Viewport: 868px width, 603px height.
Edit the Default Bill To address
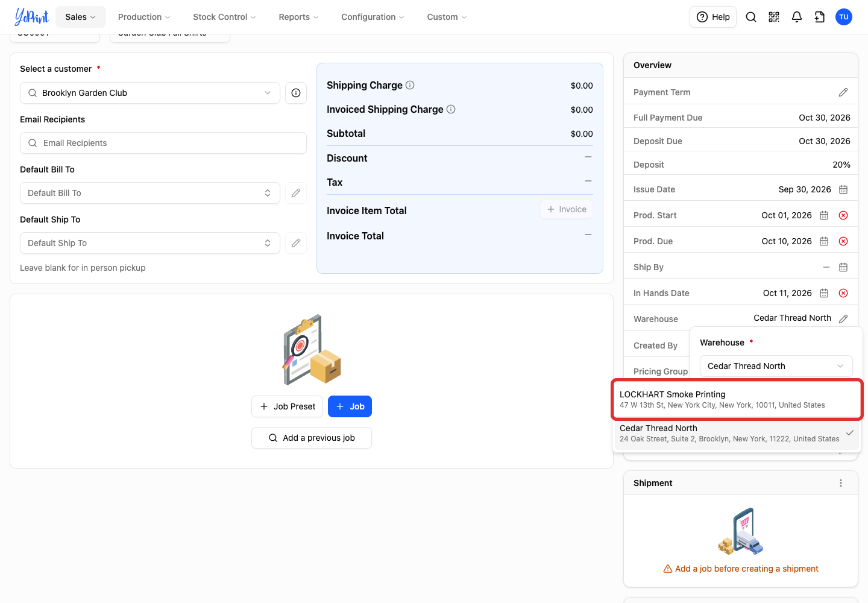[x=296, y=193]
